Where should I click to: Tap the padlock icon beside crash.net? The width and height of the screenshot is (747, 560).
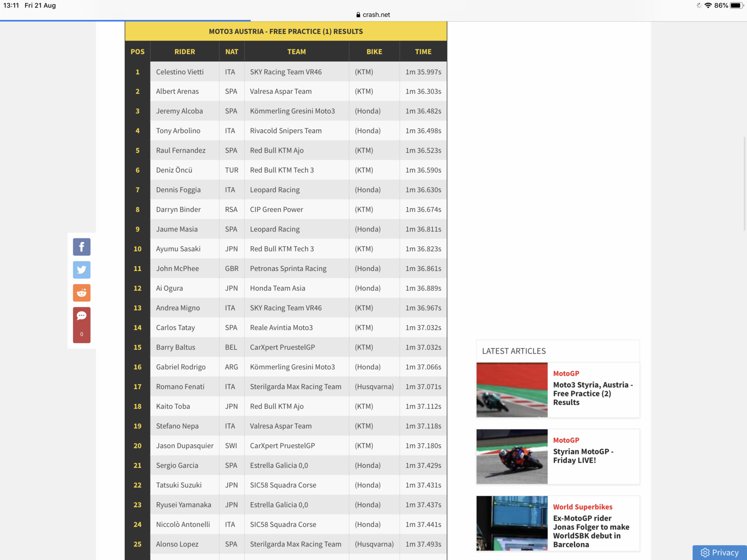tap(358, 15)
